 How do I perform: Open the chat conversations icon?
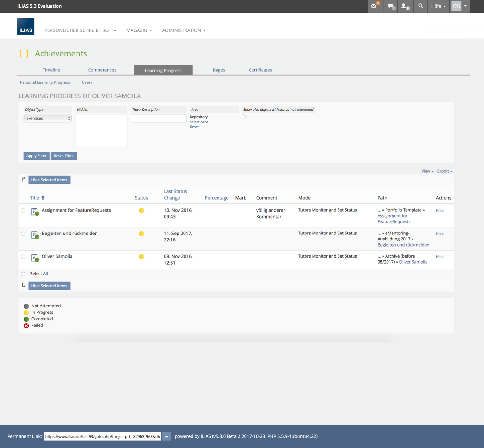tap(391, 6)
